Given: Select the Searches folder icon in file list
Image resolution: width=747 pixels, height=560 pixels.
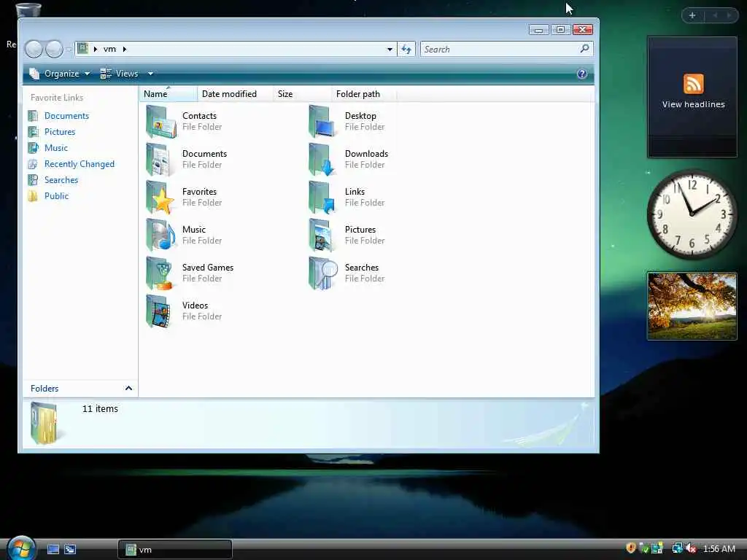Looking at the screenshot, I should pos(323,273).
